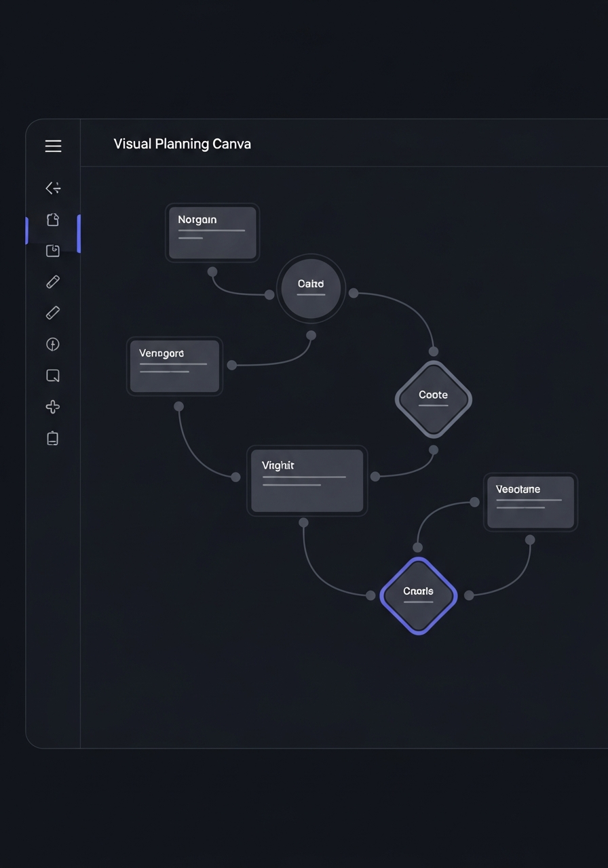Click the bottom port of Venogord node
608x868 pixels.
[178, 406]
